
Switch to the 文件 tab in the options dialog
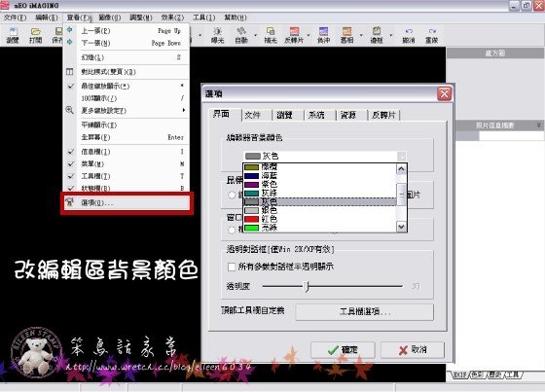pyautogui.click(x=257, y=115)
